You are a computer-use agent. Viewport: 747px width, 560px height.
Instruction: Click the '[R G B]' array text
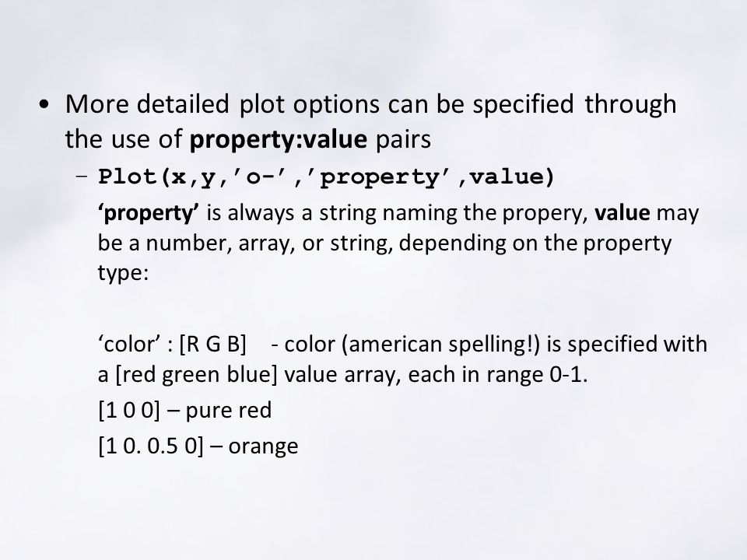point(212,344)
